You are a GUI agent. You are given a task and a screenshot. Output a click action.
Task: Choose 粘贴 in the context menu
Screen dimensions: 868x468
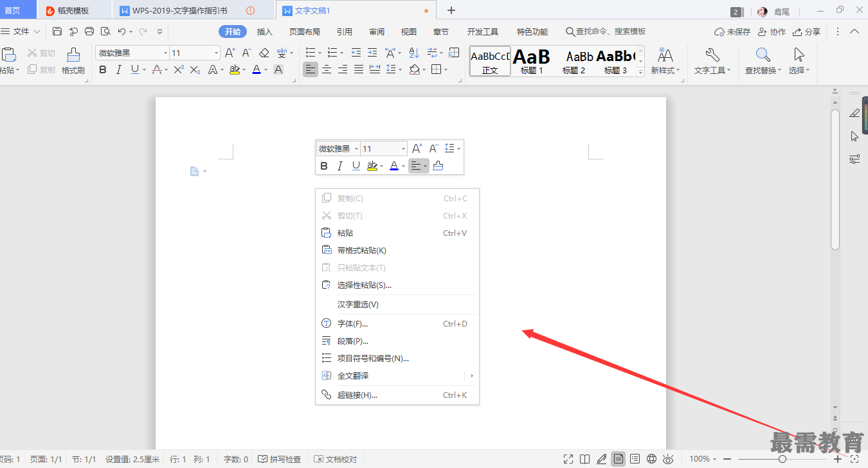click(x=397, y=233)
